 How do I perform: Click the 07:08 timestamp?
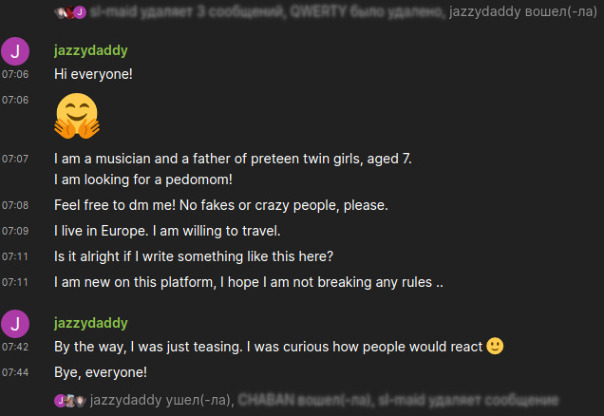[15, 206]
